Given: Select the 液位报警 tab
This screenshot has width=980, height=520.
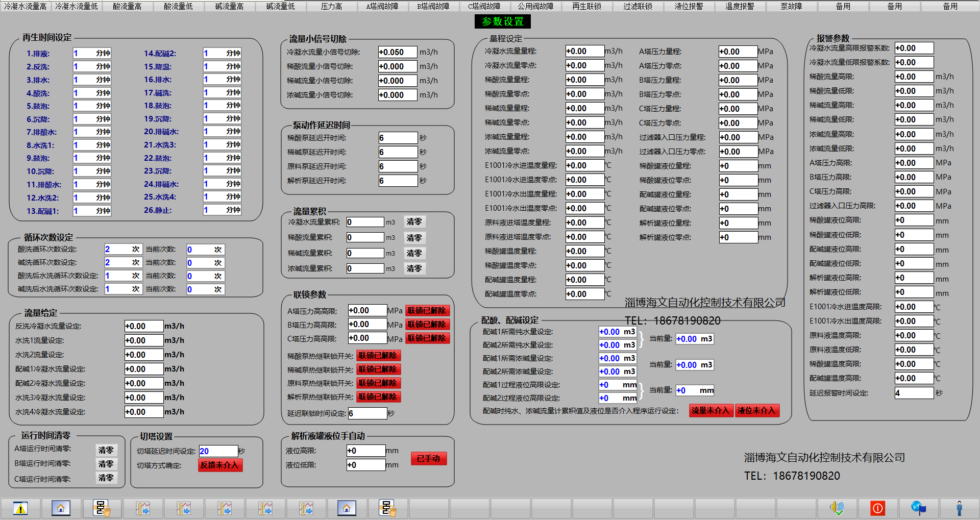Looking at the screenshot, I should pos(689,6).
